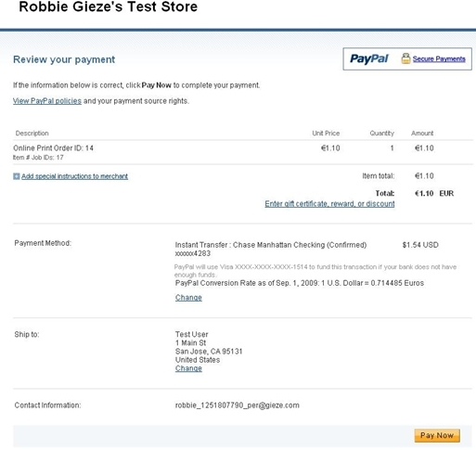Open gift certificate, reward, or discount link
476x450 pixels.
point(329,204)
